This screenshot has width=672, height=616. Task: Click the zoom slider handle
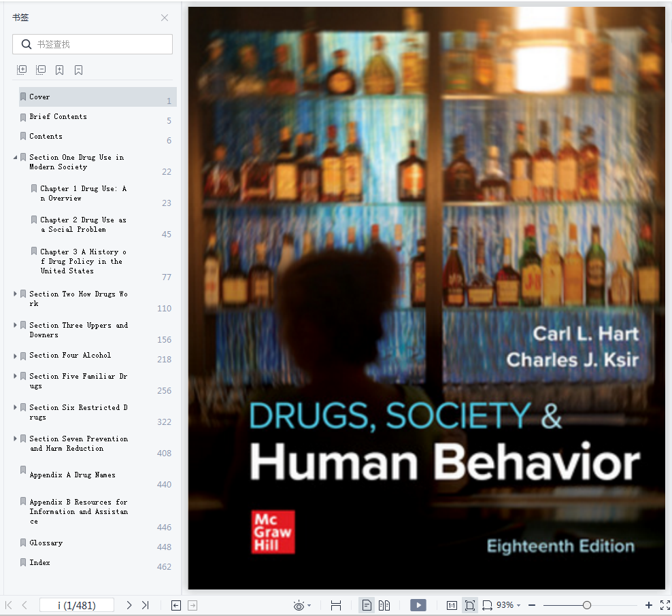click(x=587, y=605)
